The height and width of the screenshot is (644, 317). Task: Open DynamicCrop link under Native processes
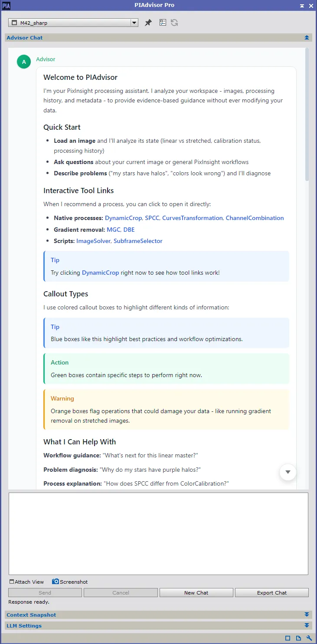123,218
